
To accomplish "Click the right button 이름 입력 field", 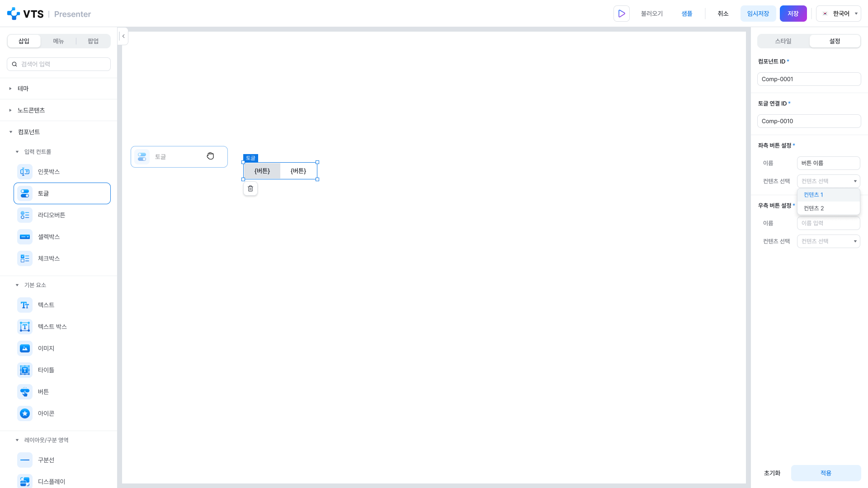I will 829,223.
